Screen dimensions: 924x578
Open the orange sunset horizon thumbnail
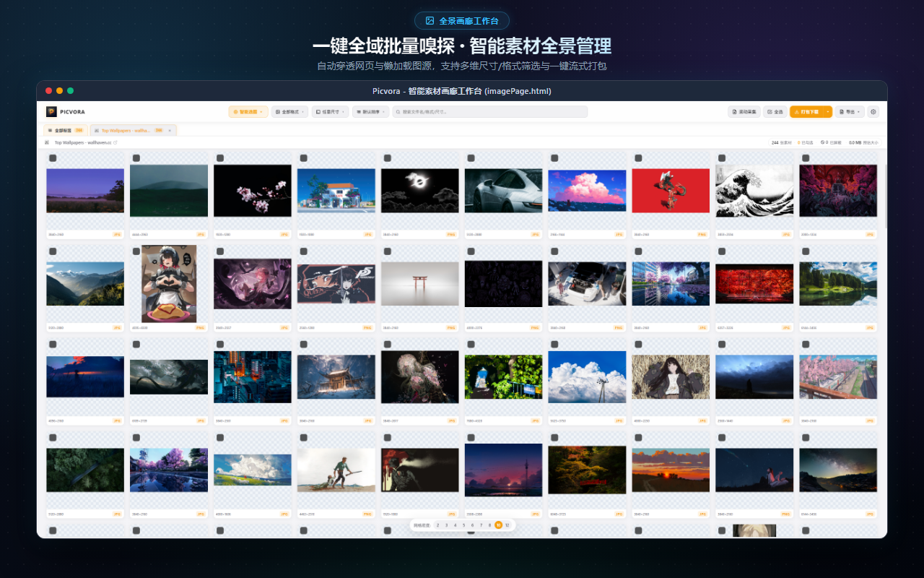tap(671, 470)
